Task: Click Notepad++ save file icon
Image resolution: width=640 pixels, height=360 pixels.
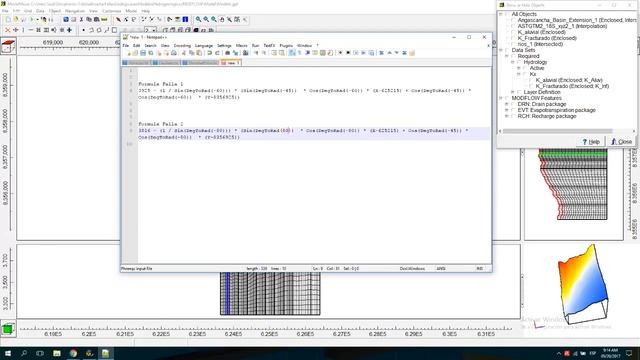Action: (143, 53)
